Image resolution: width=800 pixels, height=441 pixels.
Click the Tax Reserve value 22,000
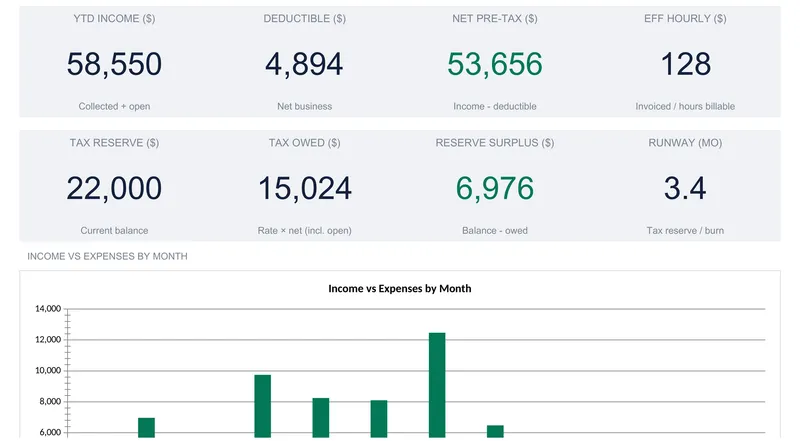click(114, 188)
